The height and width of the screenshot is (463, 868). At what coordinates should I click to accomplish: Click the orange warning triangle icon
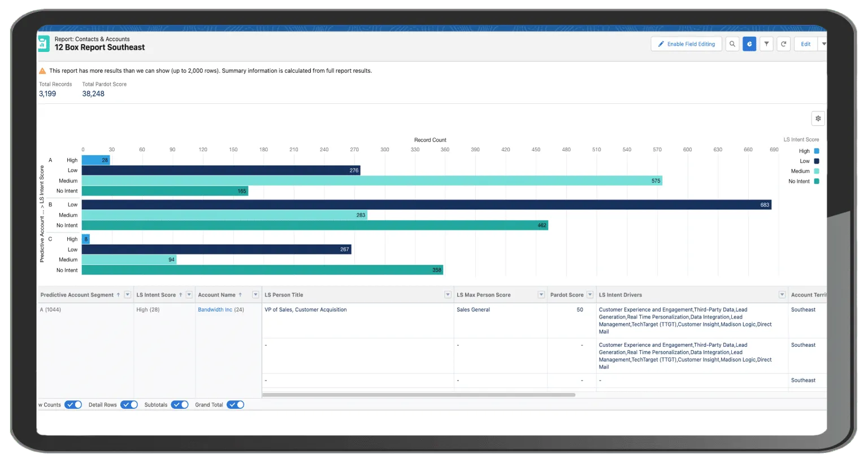(42, 71)
